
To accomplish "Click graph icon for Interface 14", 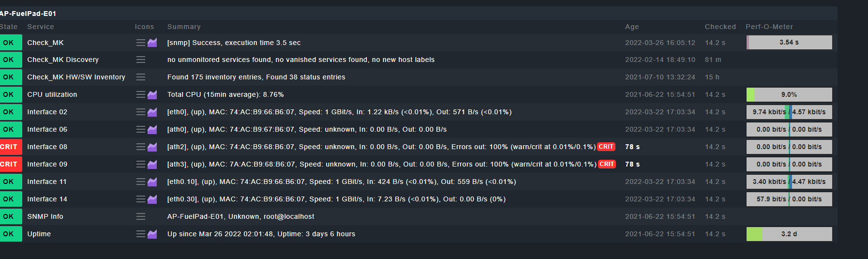I will coord(152,199).
